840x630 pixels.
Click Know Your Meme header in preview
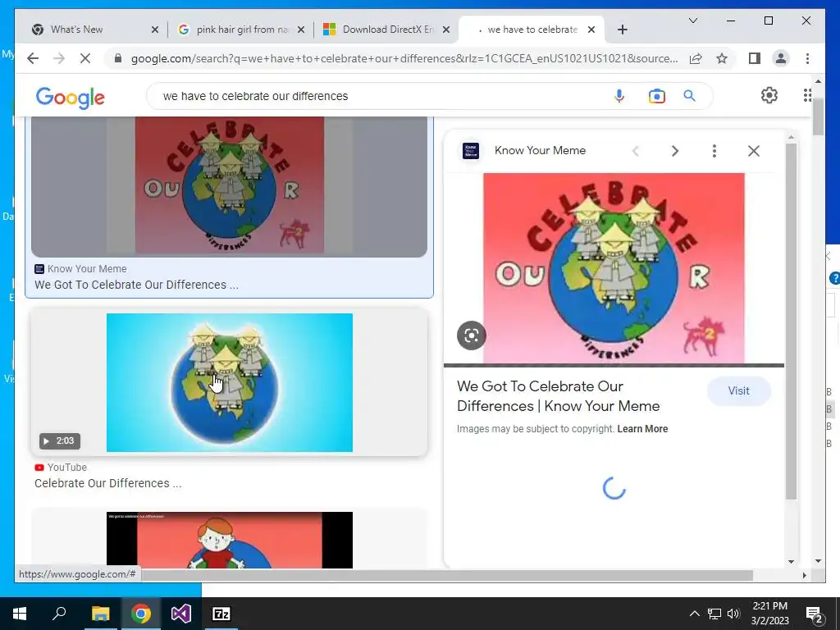click(x=540, y=151)
